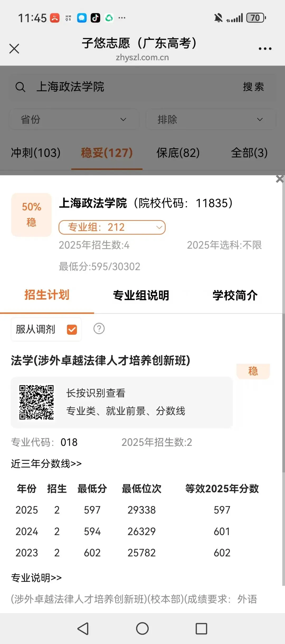Screen dimensions: 285x644
Task: Dismiss the detail panel with gray X
Action: [x=279, y=179]
